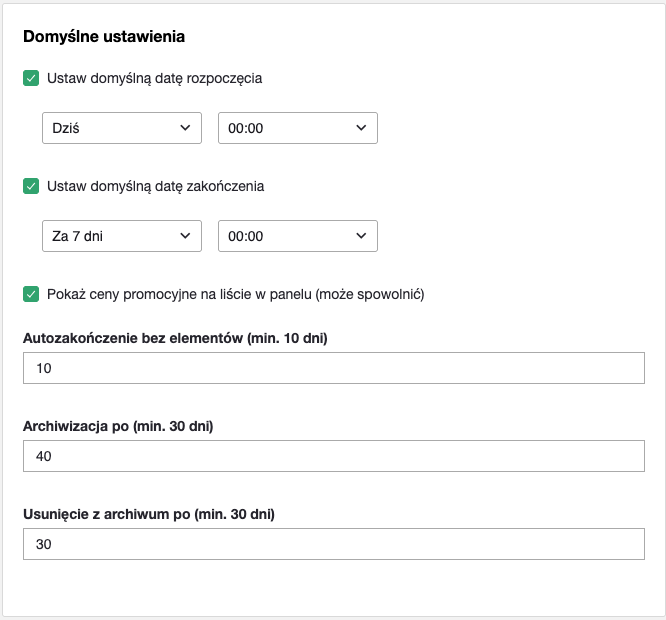Click the chevron on the end time select
666x620 pixels.
coord(361,236)
